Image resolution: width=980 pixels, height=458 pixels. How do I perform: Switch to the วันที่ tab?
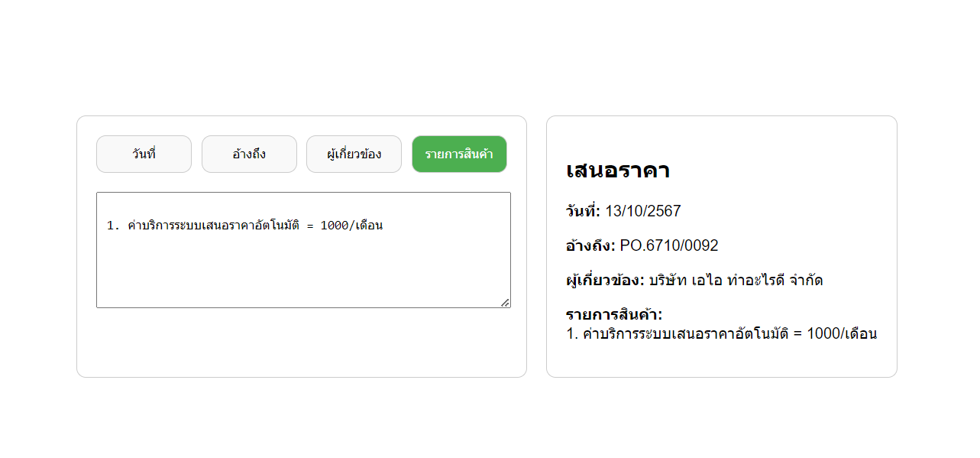tap(144, 154)
